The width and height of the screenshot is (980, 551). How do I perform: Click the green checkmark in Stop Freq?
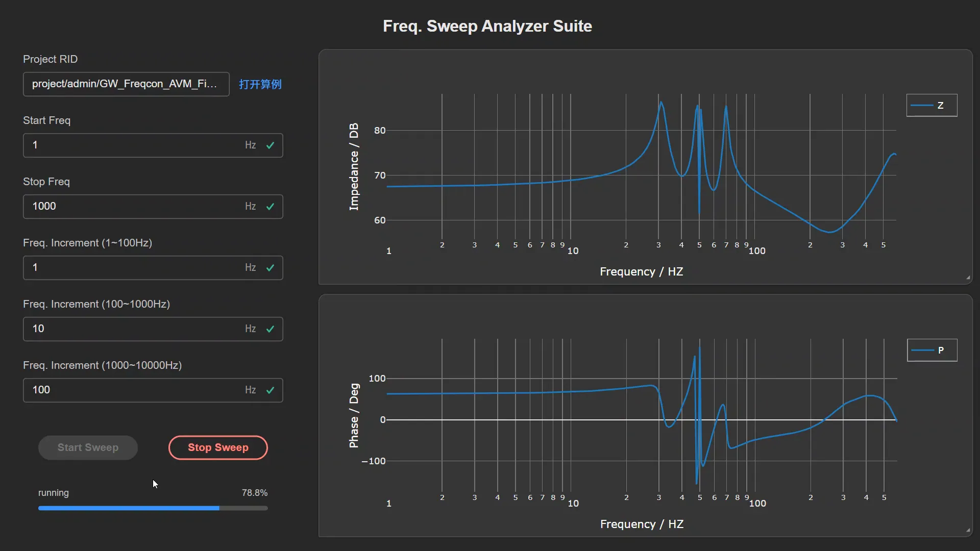[271, 207]
